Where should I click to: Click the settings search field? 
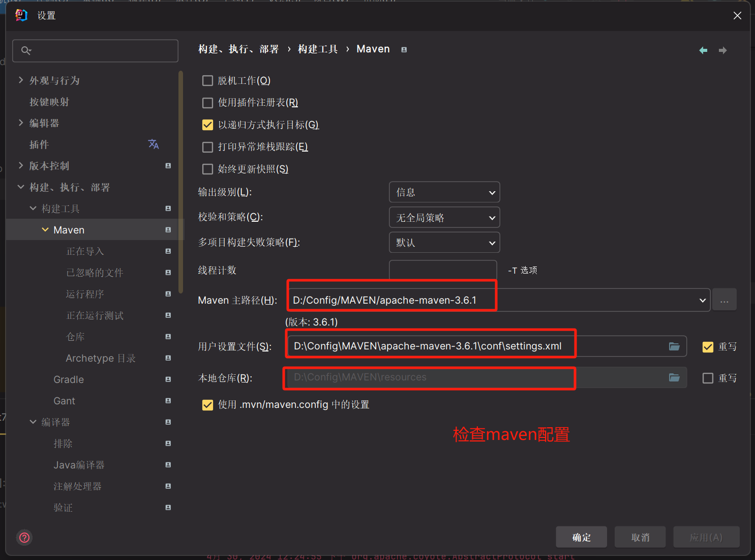95,50
